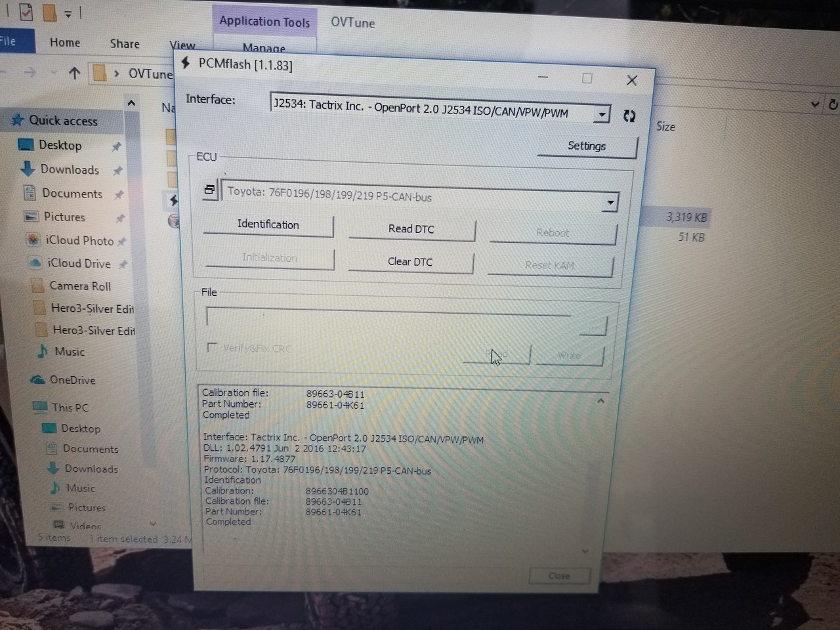This screenshot has width=840, height=630.
Task: Open the Share ribbon tab
Action: click(125, 44)
